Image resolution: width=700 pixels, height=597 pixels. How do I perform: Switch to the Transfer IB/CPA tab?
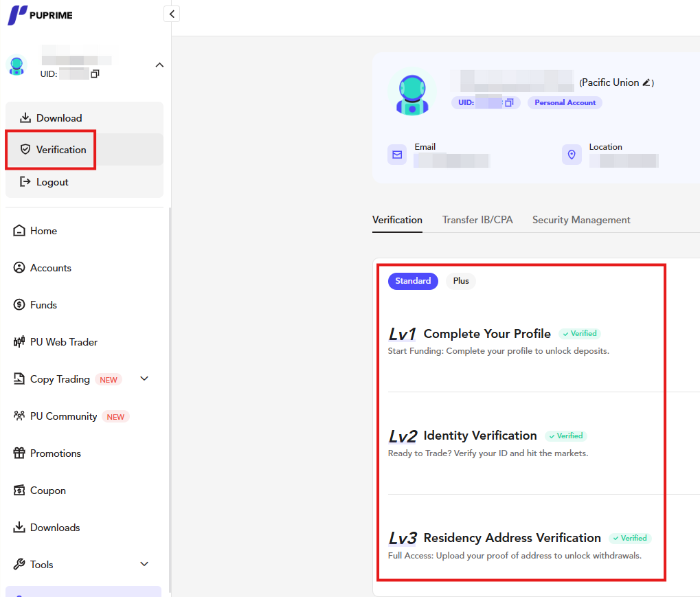point(477,220)
